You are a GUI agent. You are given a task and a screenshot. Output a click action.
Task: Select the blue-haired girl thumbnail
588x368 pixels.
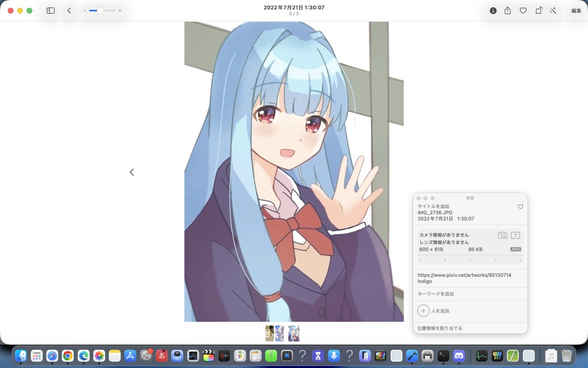294,333
